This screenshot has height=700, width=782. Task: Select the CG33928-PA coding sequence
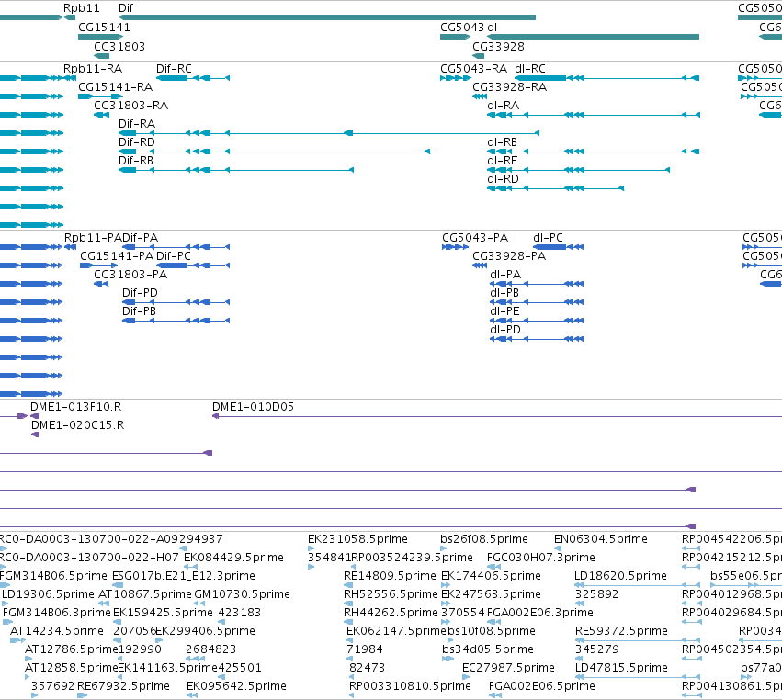pos(480,265)
